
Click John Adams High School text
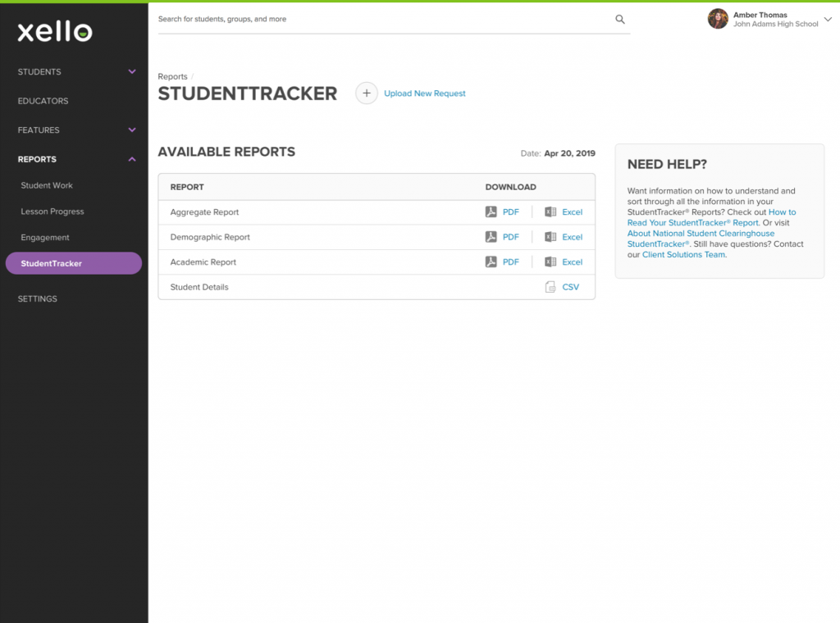click(x=776, y=24)
